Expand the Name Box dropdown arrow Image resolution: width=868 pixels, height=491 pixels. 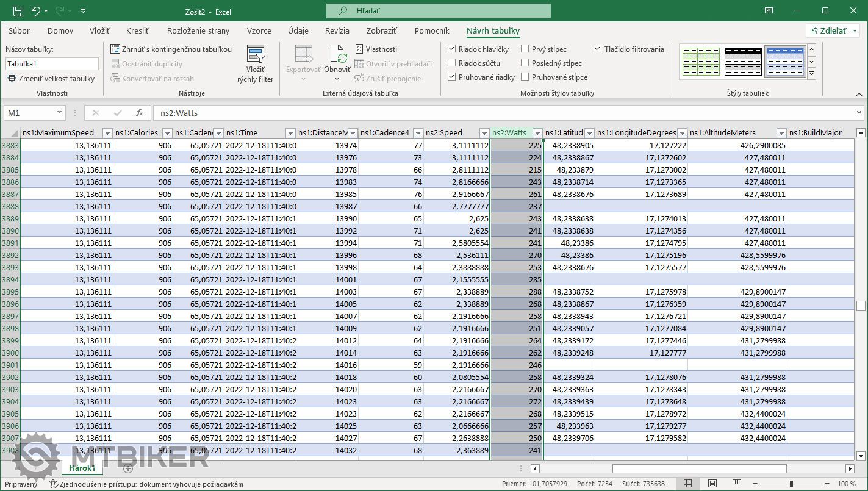59,113
